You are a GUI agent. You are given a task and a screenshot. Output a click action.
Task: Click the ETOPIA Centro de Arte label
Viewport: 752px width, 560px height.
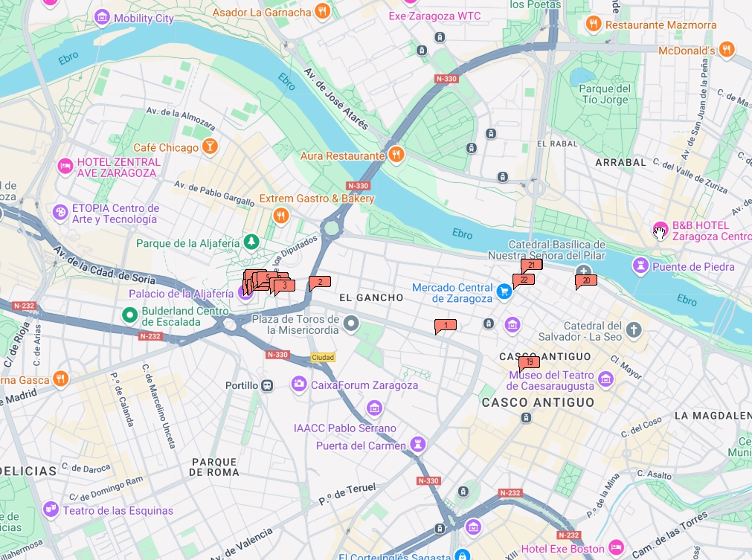tap(115, 214)
